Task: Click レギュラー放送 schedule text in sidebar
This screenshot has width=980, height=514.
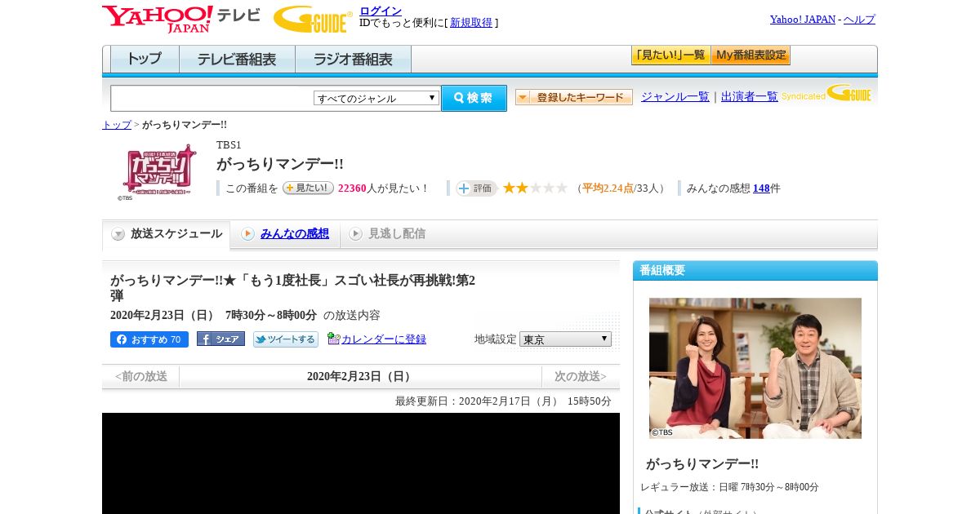Action: coord(729,487)
